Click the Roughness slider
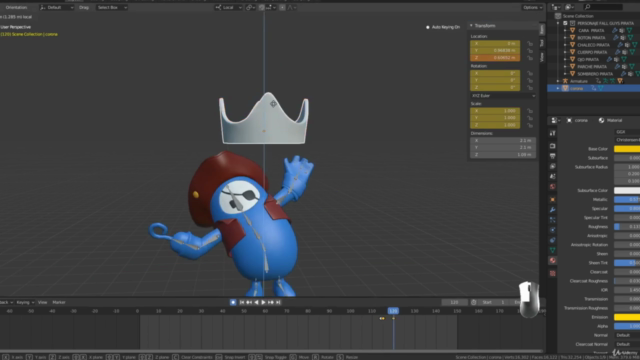 tap(627, 227)
